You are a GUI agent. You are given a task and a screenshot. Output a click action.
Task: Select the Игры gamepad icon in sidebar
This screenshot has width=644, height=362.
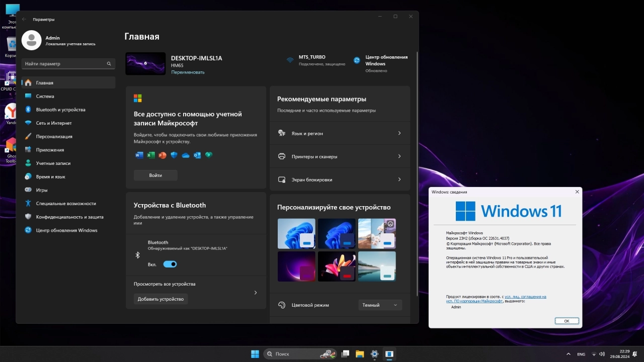click(x=28, y=190)
